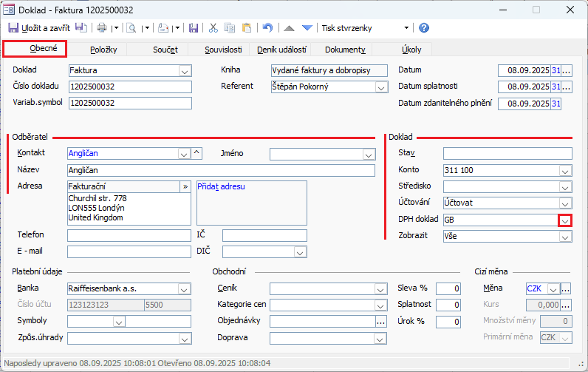Expand the Referent dropdown list
Viewport: 588px width, 372px height.
(x=381, y=87)
